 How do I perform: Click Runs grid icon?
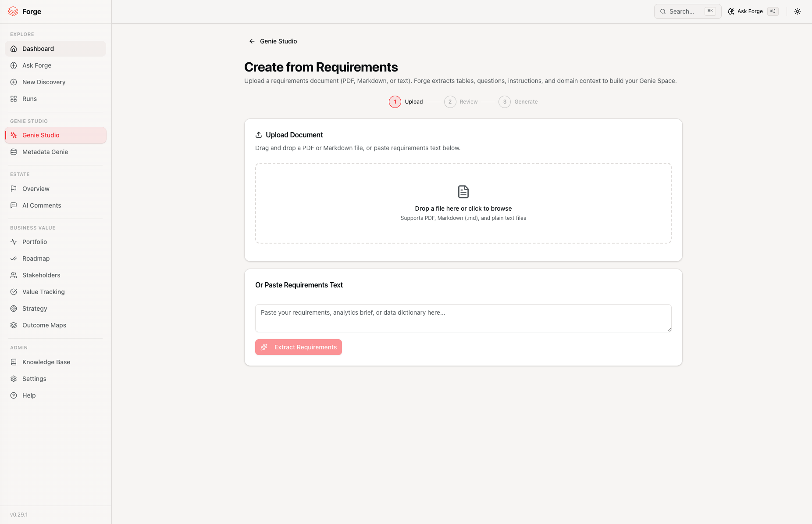14,99
